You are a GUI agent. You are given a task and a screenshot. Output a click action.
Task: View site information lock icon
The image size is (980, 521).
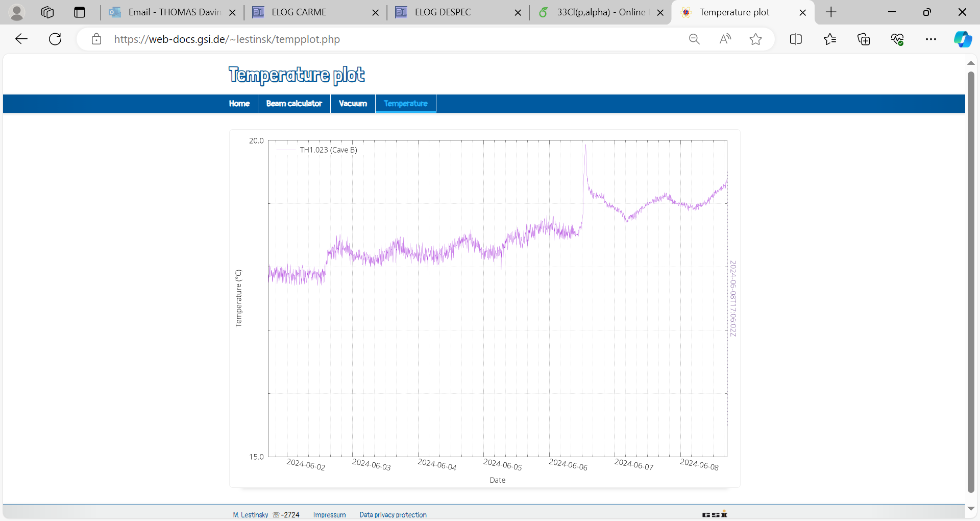click(96, 39)
